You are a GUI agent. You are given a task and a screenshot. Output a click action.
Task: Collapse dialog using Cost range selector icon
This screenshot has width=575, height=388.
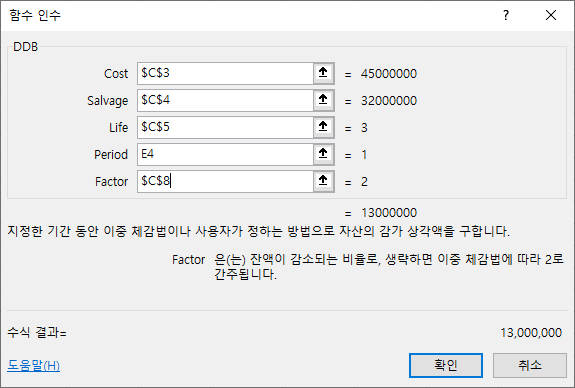[x=323, y=73]
